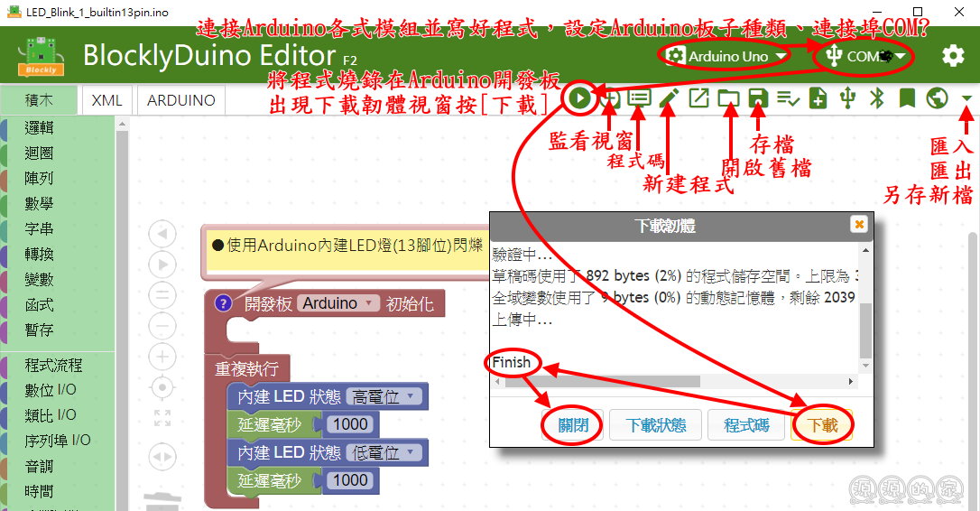Click the 下載狀態 button in dialog
The height and width of the screenshot is (511, 980).
tap(656, 425)
